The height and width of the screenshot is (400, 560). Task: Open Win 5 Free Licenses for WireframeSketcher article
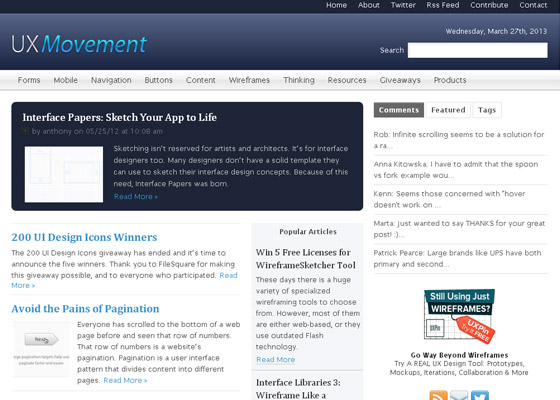pos(305,259)
